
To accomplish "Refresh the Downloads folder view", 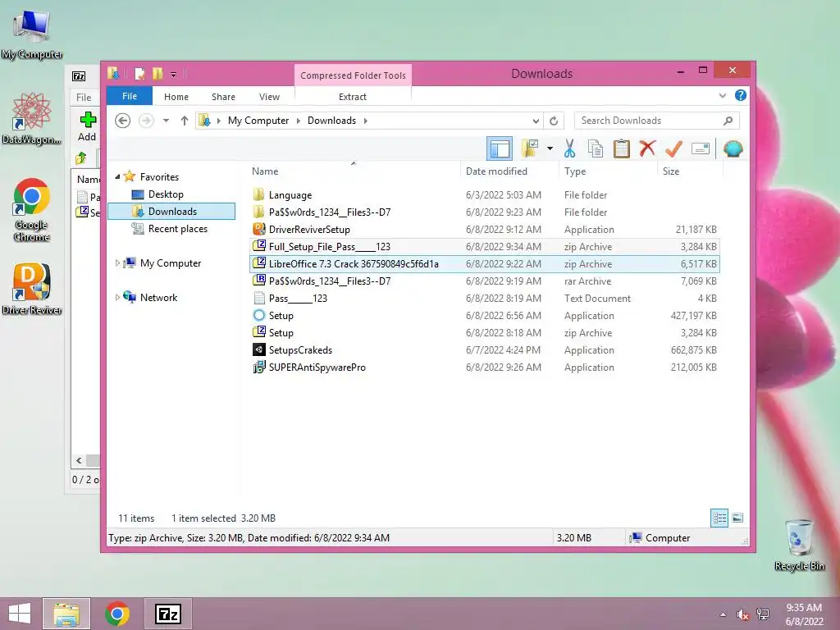I will tap(554, 121).
